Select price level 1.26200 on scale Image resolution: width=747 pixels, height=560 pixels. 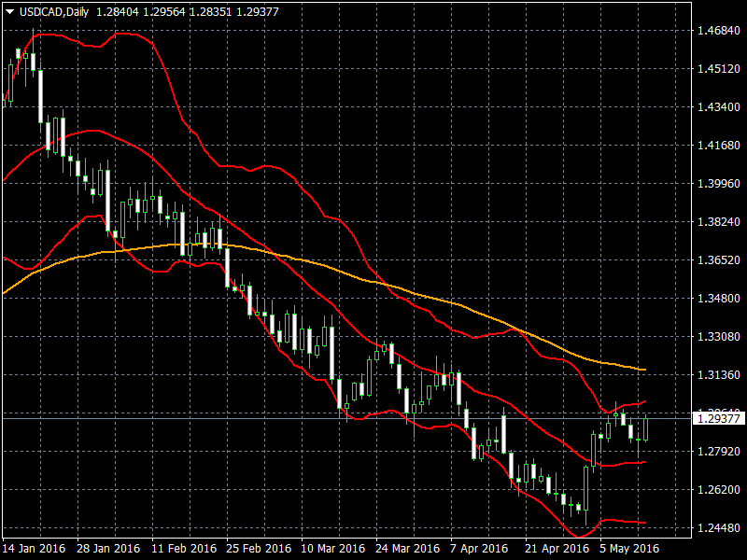coord(719,490)
